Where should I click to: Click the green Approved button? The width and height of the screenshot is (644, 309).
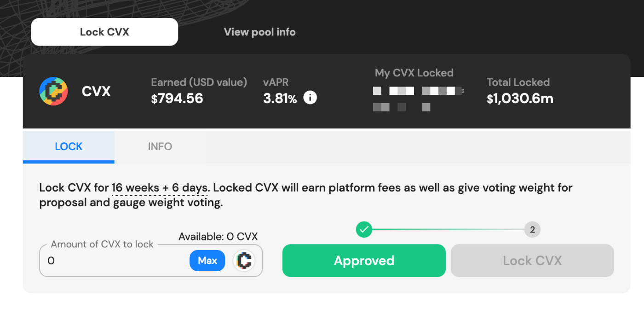coord(364,261)
